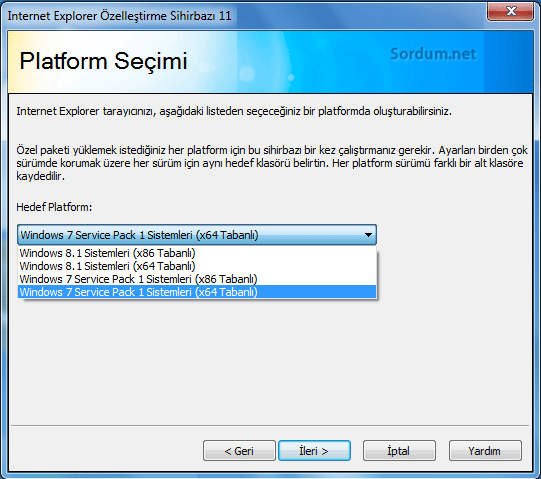Pick Windows 7 Service Pack 1 x86 option
Viewport: 541px width, 479px height.
tap(197, 279)
